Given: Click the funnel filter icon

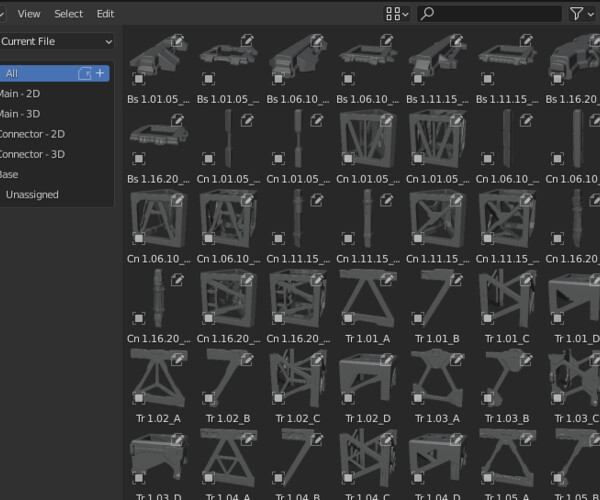Looking at the screenshot, I should (x=576, y=14).
